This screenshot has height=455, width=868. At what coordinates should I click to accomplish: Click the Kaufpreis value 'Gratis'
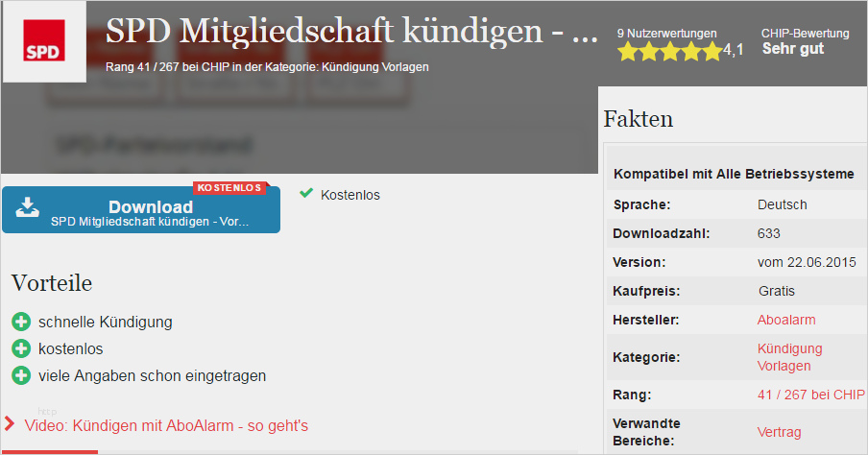pyautogui.click(x=776, y=291)
